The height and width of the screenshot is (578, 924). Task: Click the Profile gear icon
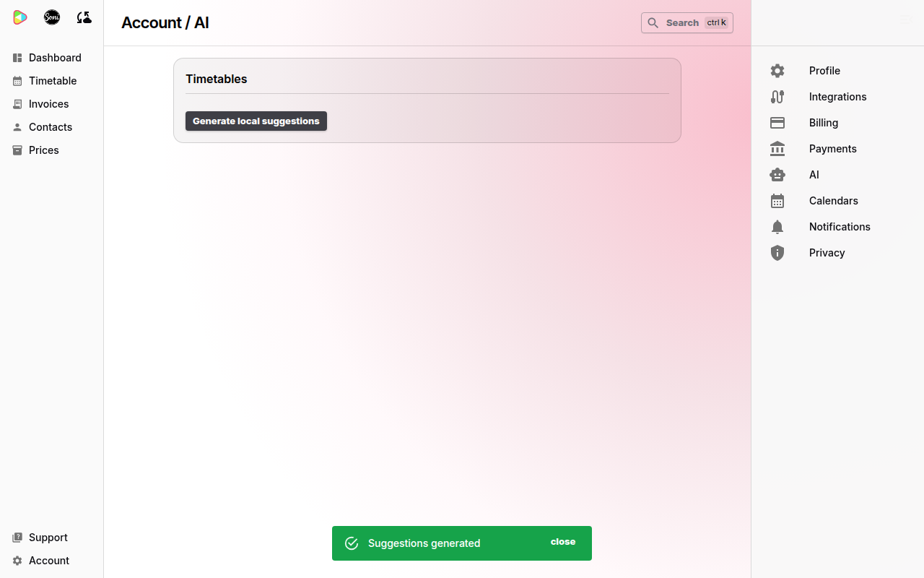(x=777, y=71)
